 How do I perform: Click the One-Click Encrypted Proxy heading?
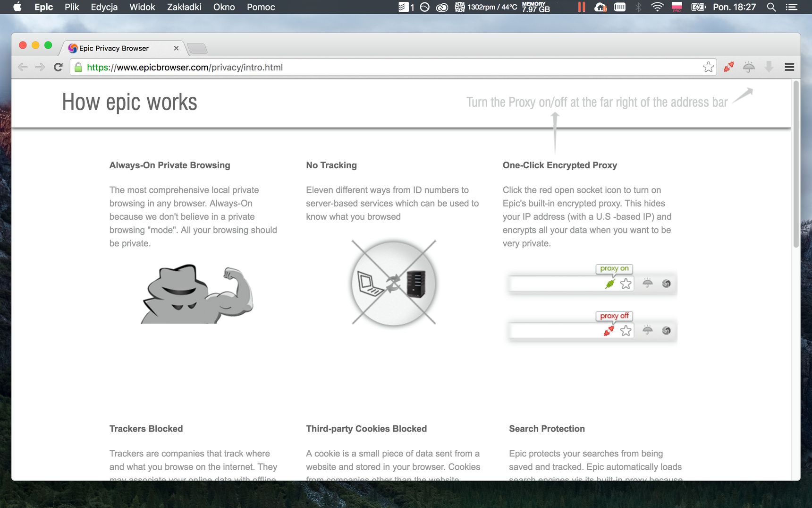[x=560, y=165]
